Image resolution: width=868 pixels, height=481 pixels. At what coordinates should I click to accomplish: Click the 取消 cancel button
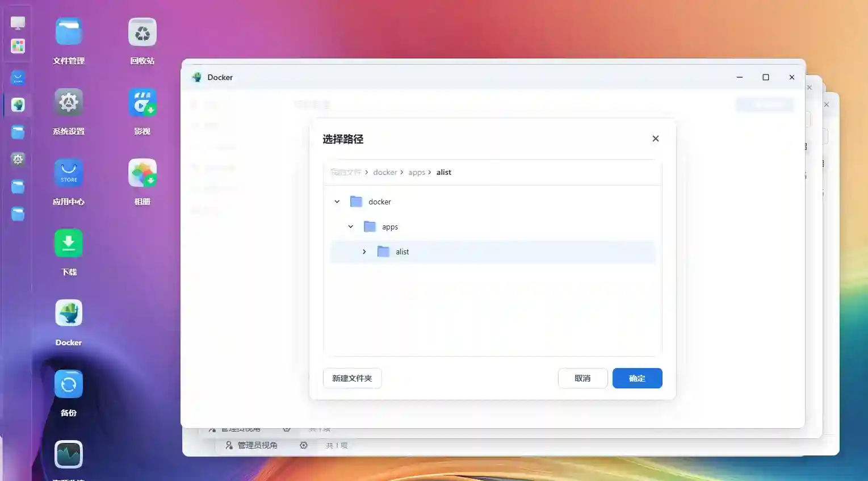pos(582,378)
